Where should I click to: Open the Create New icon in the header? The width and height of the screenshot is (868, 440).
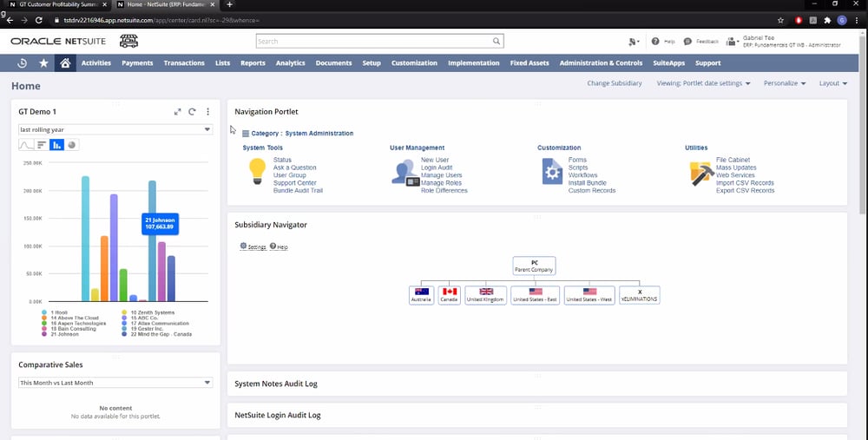point(634,42)
